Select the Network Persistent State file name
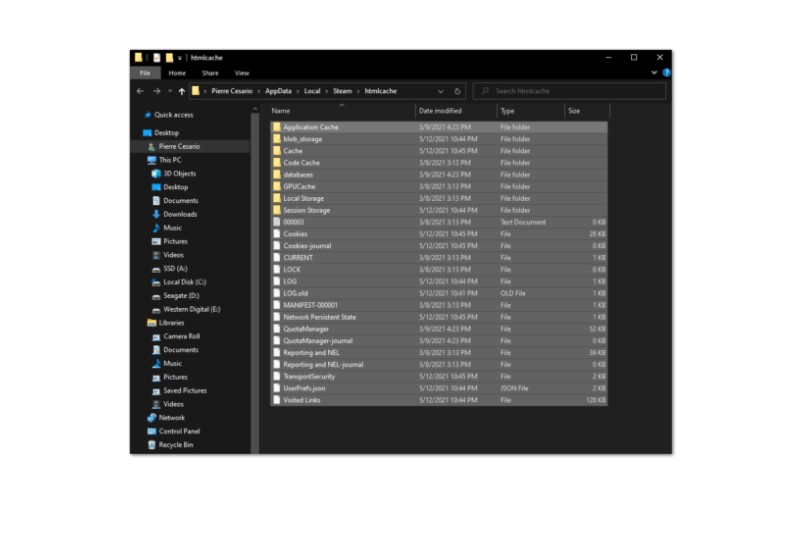The image size is (790, 542). click(319, 317)
